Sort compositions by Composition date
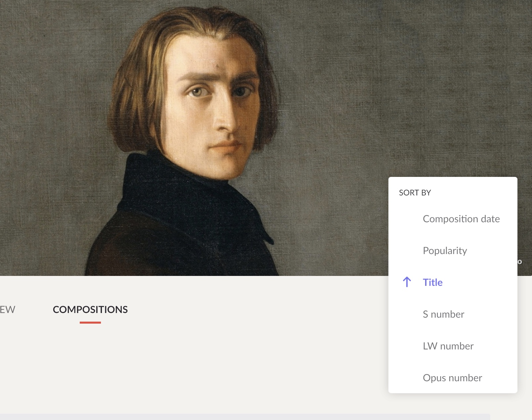 (461, 219)
